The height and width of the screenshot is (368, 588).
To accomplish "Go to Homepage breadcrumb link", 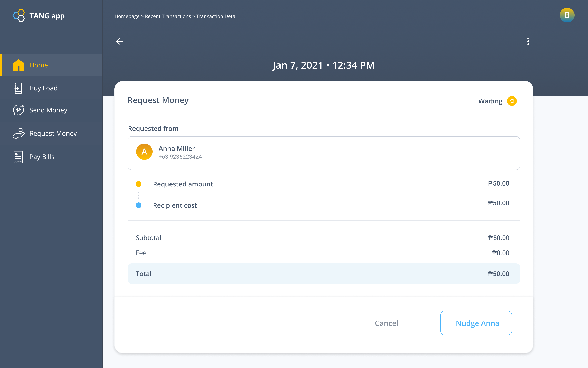I will [127, 16].
